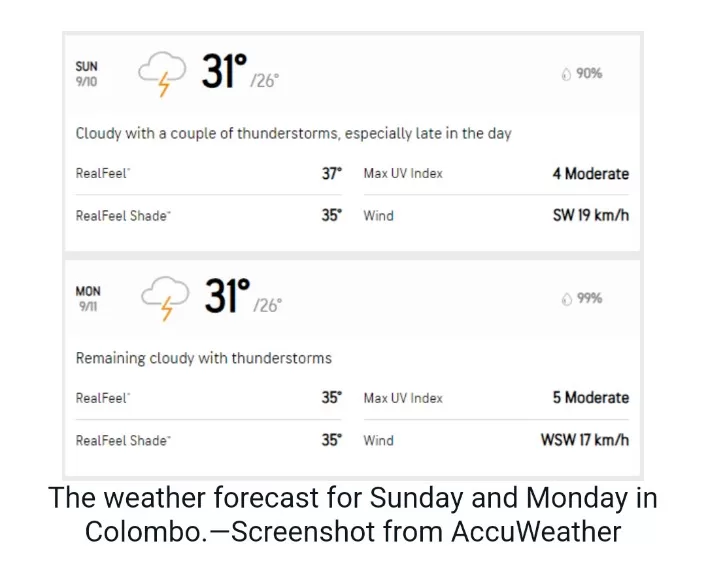Click Sunday's /26° low temperature
This screenshot has width=706, height=574.
click(x=265, y=81)
